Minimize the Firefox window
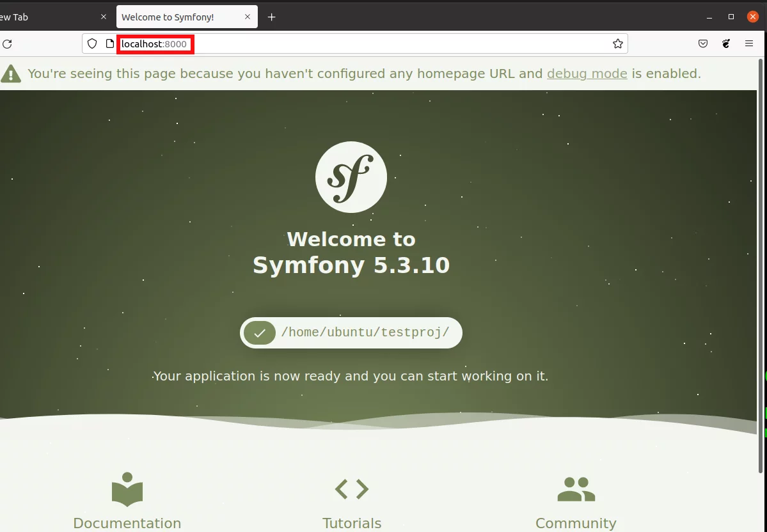This screenshot has height=532, width=767. click(709, 17)
